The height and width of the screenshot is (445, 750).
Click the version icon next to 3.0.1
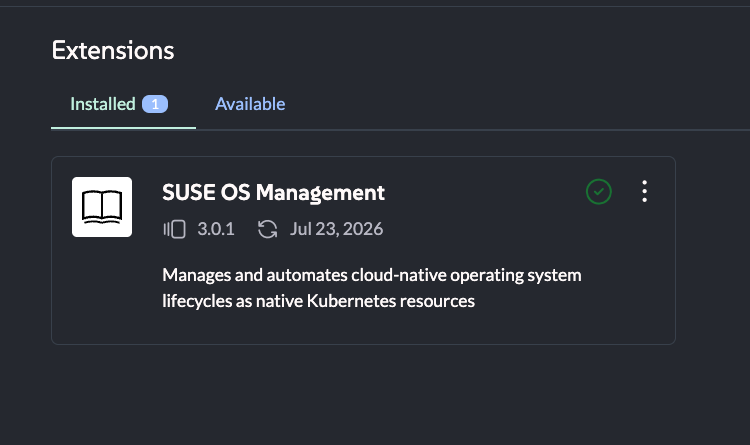pos(174,229)
